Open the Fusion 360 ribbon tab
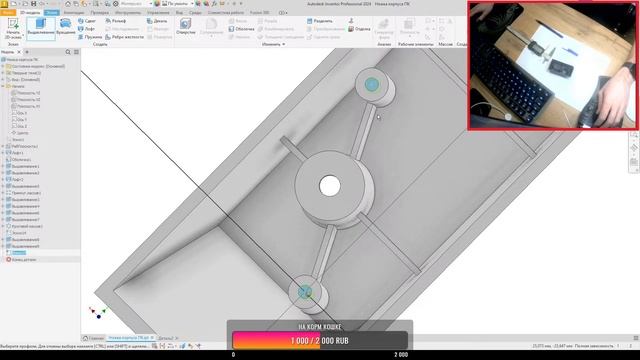 point(260,13)
